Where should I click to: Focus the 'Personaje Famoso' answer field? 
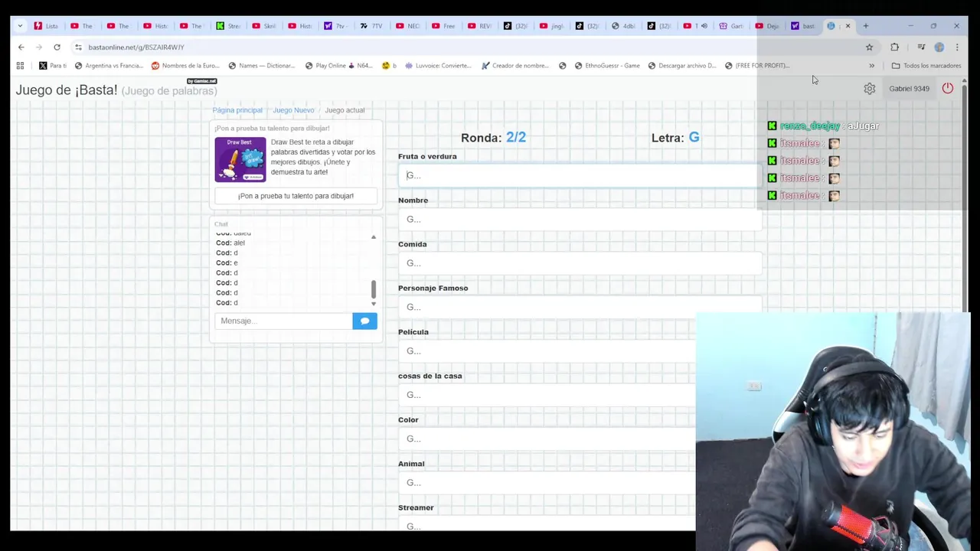580,307
